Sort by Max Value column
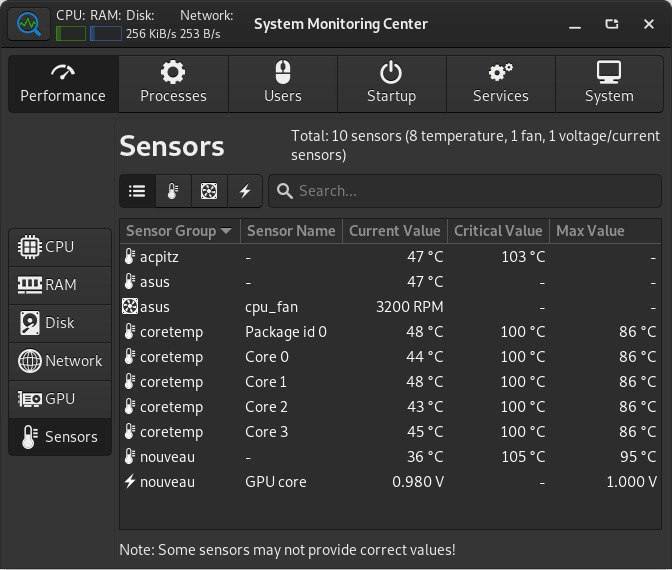Image resolution: width=672 pixels, height=570 pixels. click(606, 231)
